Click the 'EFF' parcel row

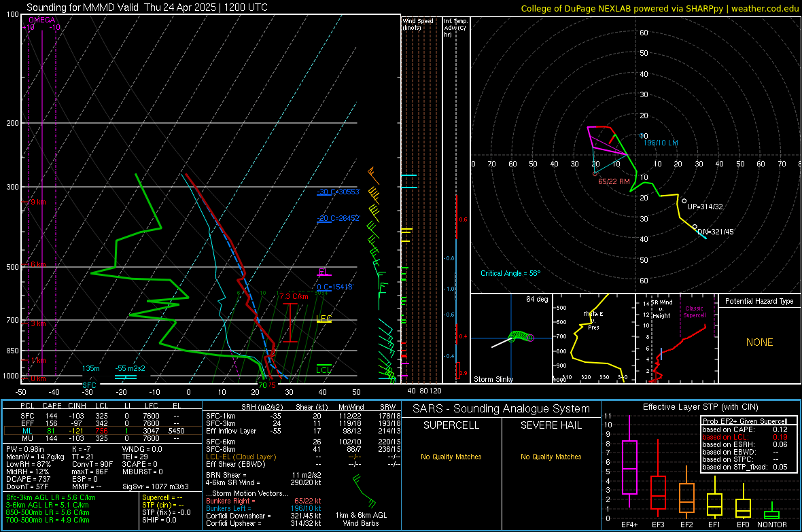point(102,423)
